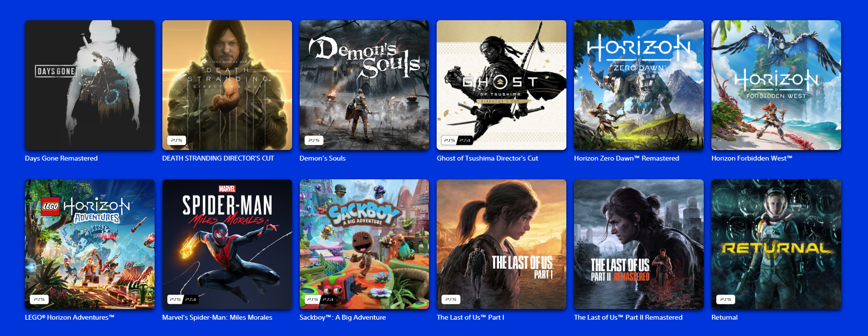
Task: Select the Spider-Man Miles Morales cover art
Action: [x=227, y=244]
